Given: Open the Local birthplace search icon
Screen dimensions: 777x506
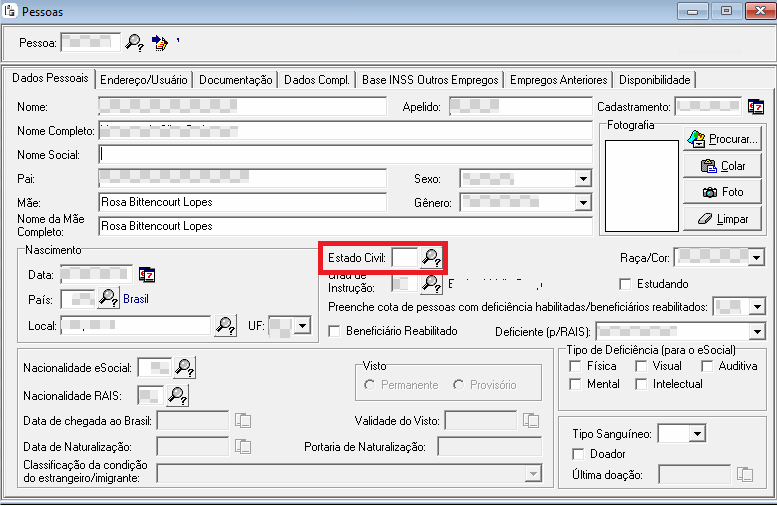Looking at the screenshot, I should [225, 325].
